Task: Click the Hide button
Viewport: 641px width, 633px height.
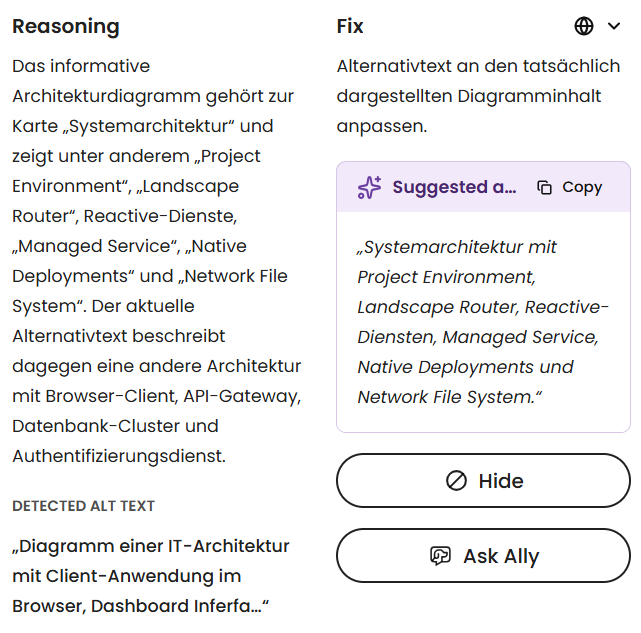Action: (483, 480)
